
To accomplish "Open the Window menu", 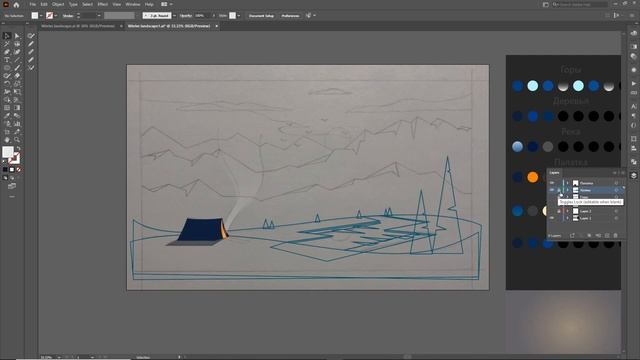I will (x=133, y=4).
